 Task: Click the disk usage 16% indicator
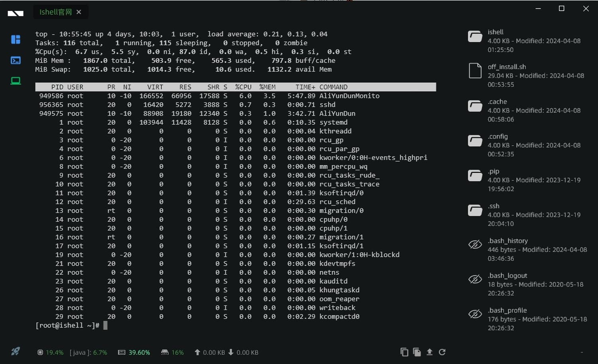point(172,352)
